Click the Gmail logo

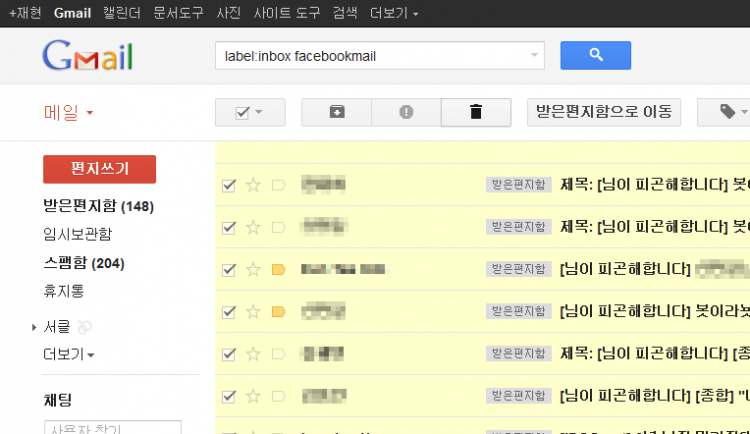pos(88,56)
